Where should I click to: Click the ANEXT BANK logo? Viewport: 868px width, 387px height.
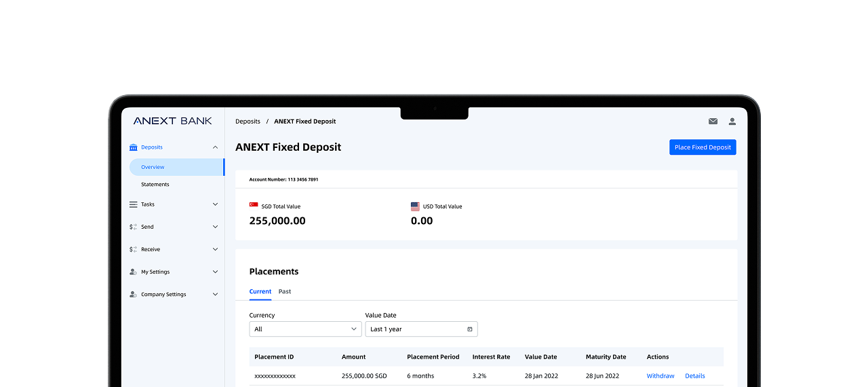[172, 121]
